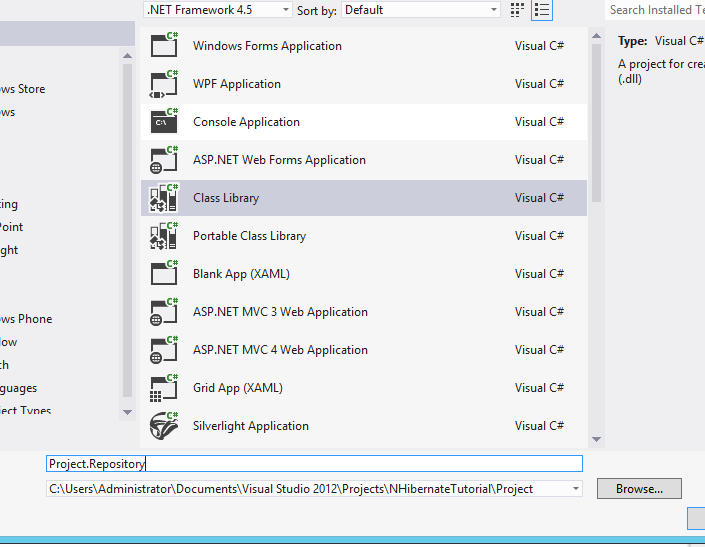Select the 'ASP.NET MVC 3 Web Application' label
The image size is (705, 547).
pyautogui.click(x=280, y=312)
